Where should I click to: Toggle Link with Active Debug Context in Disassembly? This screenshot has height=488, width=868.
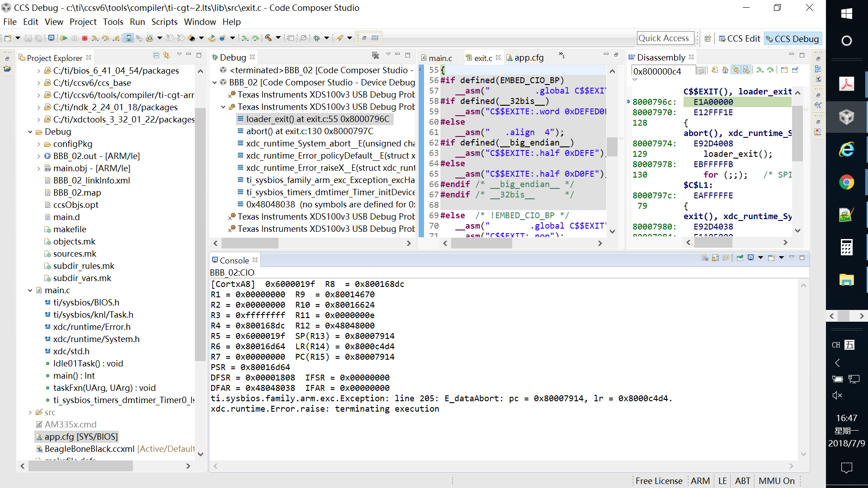[x=736, y=70]
